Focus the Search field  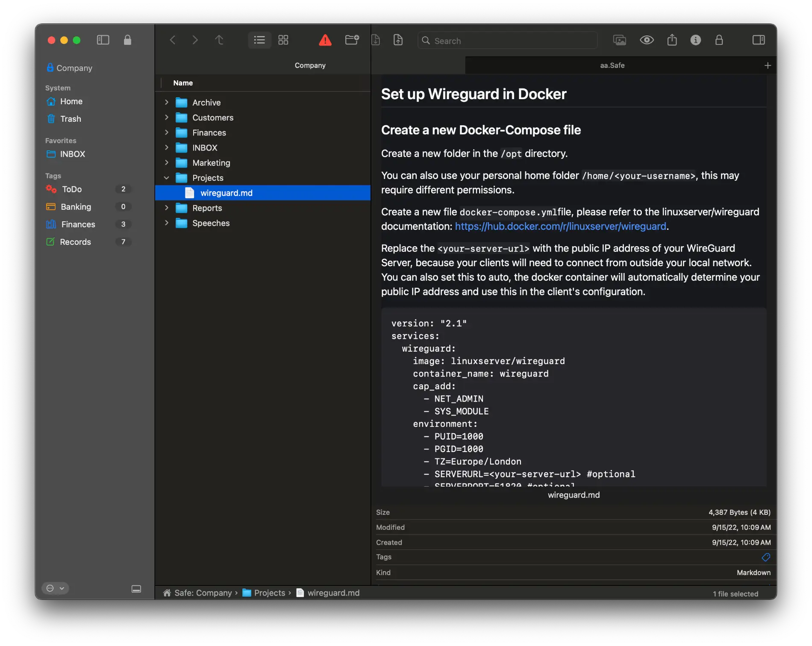click(x=508, y=41)
